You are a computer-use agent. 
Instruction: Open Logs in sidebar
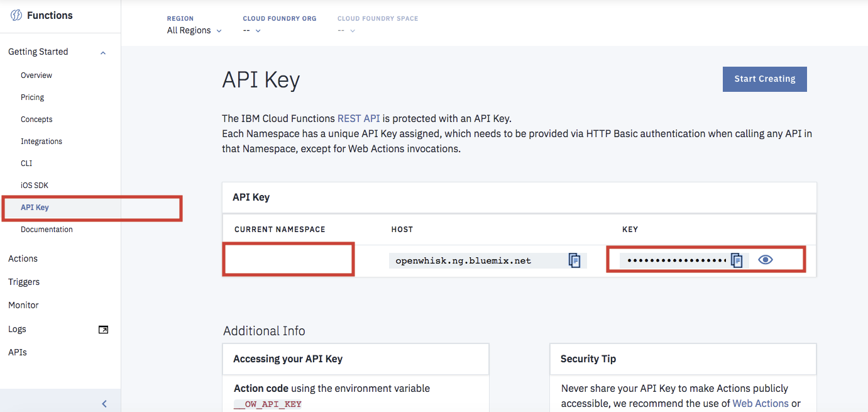click(x=17, y=329)
